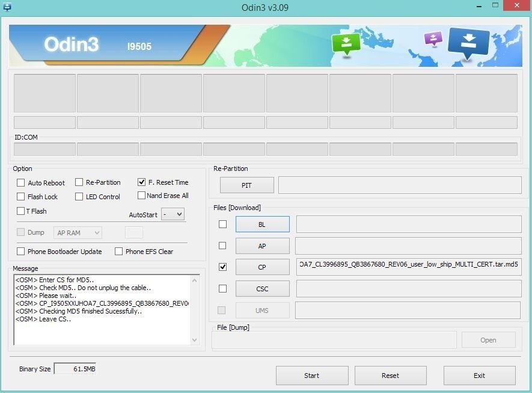Tick the CSC file checkbox
Viewport: 532px width, 393px height.
tap(222, 288)
